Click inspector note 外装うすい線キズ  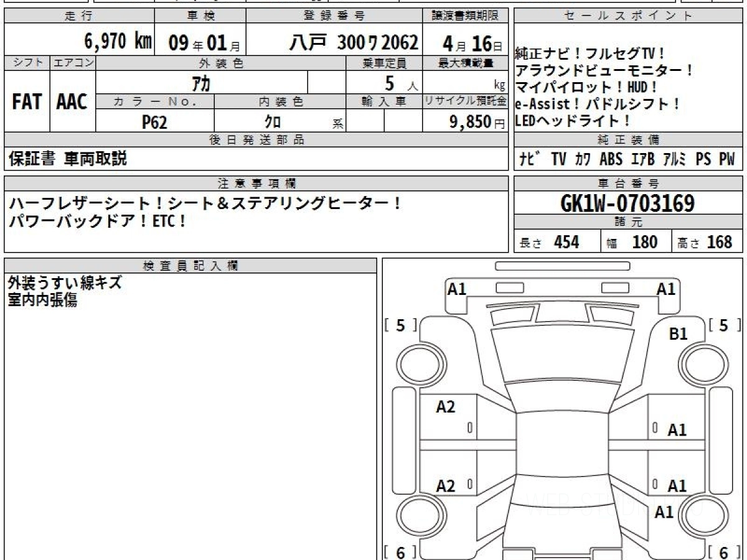(x=65, y=283)
